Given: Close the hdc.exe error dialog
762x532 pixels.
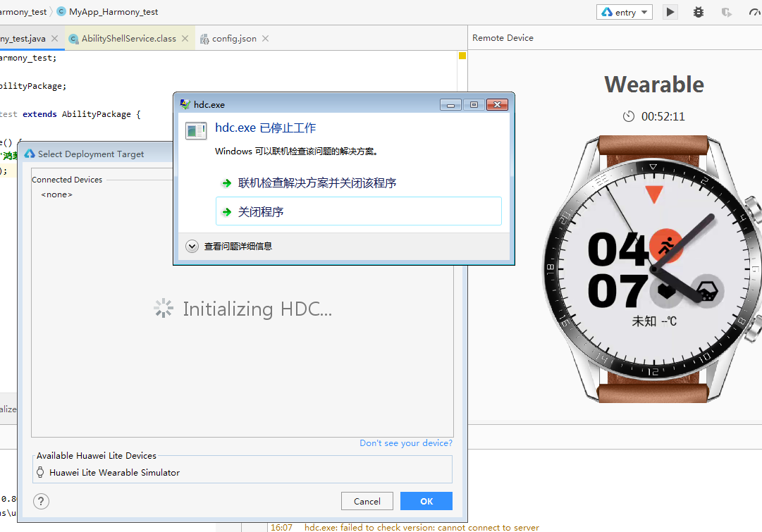Looking at the screenshot, I should (497, 104).
